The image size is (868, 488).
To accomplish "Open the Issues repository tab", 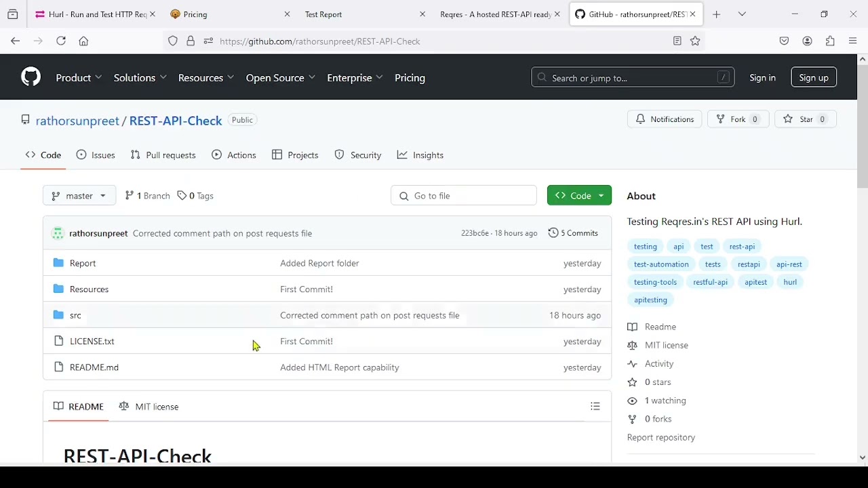I will click(96, 155).
